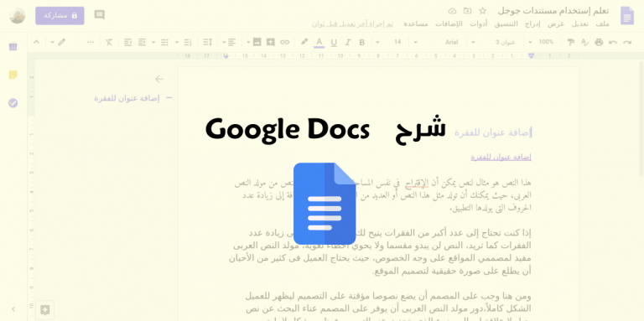
Task: Open the Calendar side panel icon
Action: 13,47
